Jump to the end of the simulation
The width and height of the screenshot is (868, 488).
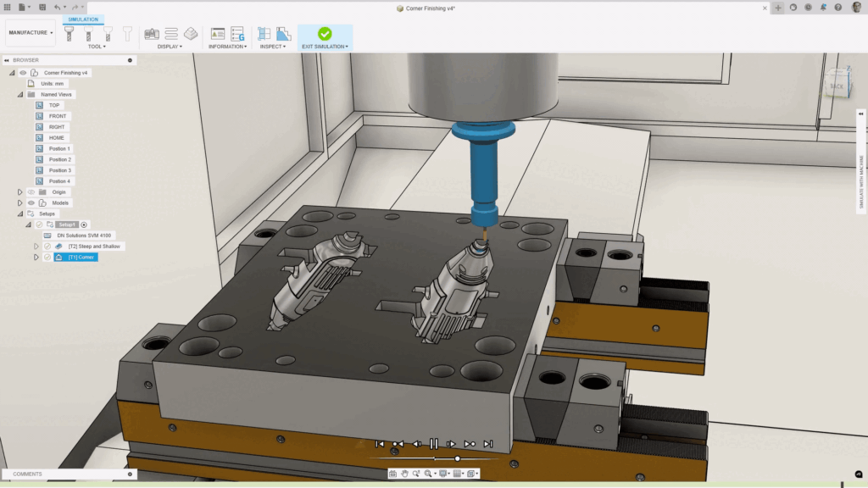[487, 444]
